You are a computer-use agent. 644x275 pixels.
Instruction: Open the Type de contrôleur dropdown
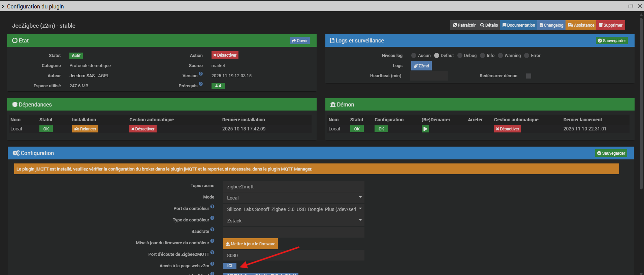pos(293,220)
